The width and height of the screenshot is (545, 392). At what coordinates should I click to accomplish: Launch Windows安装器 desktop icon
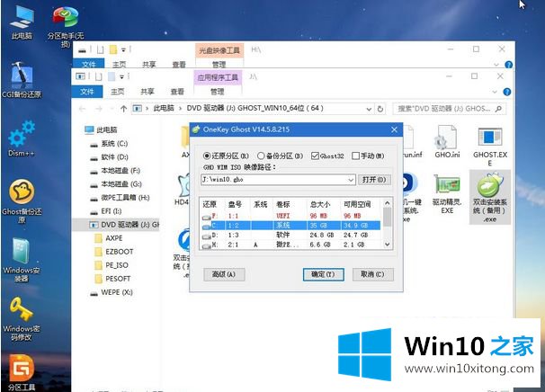click(x=22, y=260)
